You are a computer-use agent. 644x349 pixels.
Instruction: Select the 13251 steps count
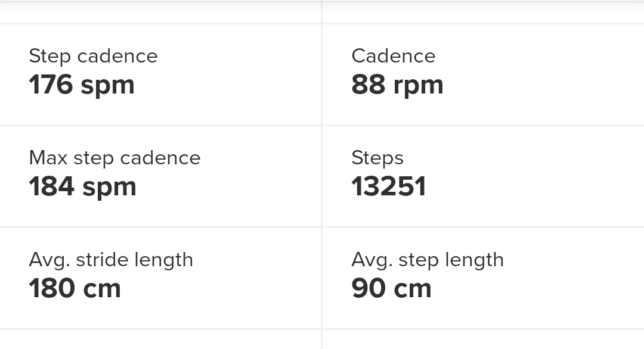point(389,186)
